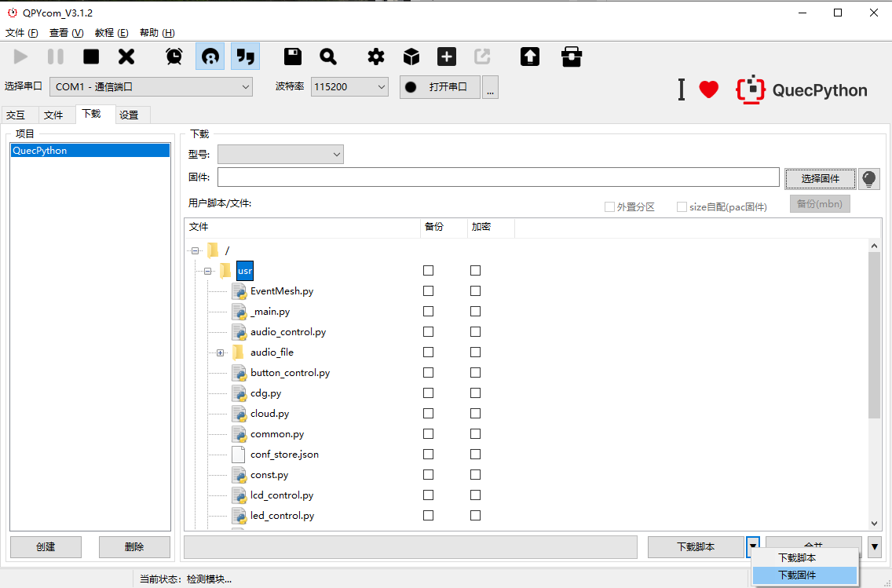Open the toolbox icon

coord(571,57)
